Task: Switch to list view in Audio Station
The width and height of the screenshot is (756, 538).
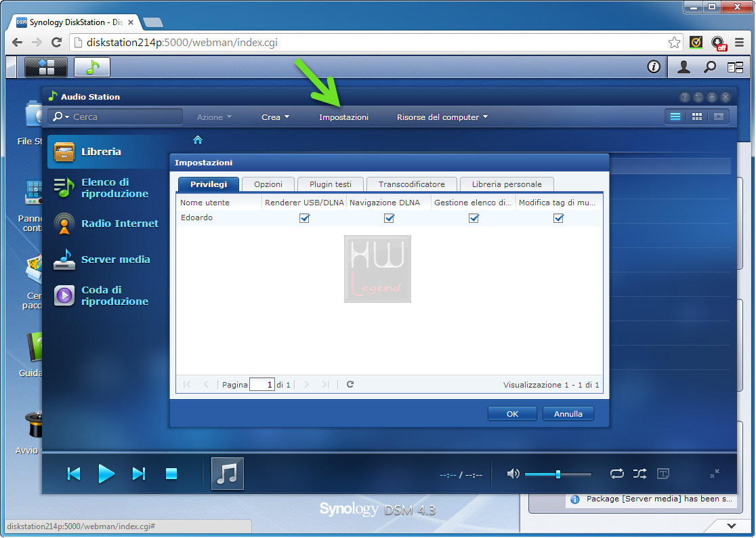Action: 675,117
